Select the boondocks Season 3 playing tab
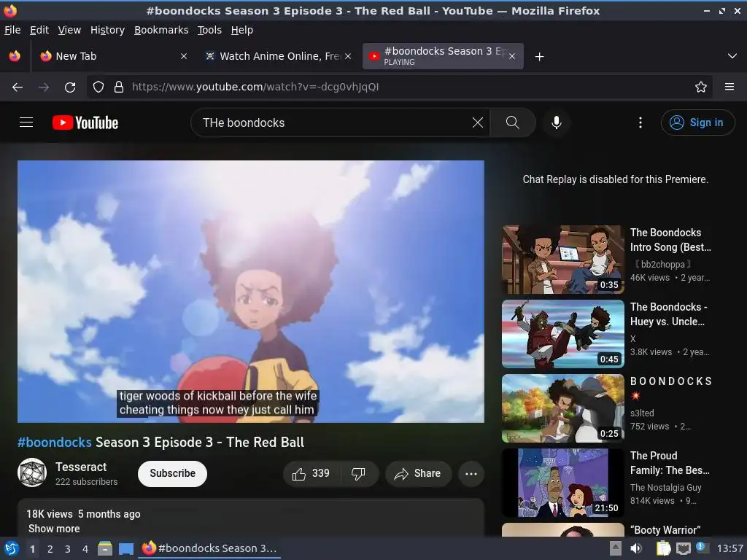This screenshot has width=747, height=560. tap(443, 56)
